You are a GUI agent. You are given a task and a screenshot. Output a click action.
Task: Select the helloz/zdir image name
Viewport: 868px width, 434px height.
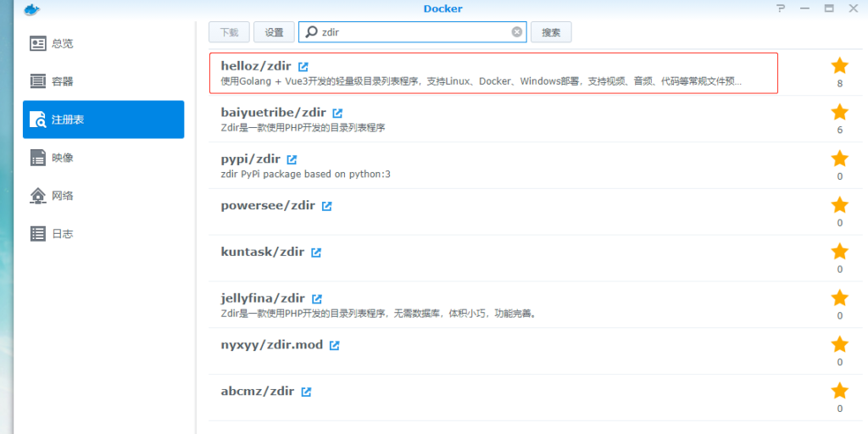256,66
